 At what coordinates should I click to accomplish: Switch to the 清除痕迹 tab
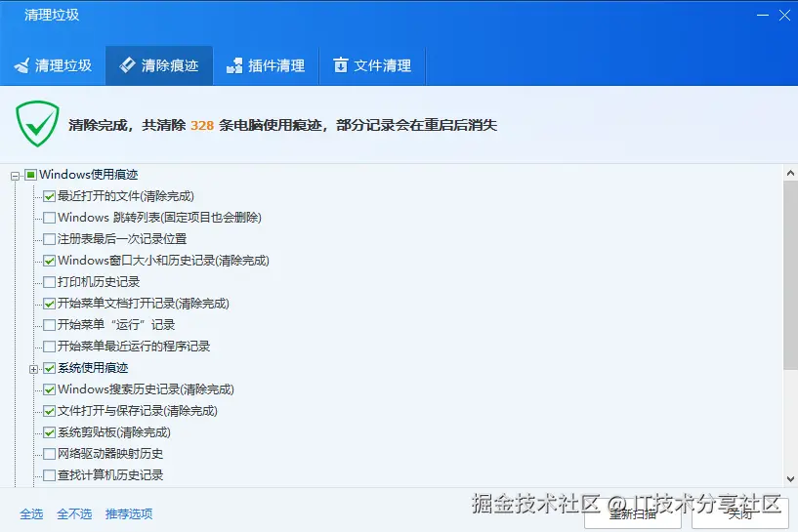click(159, 65)
